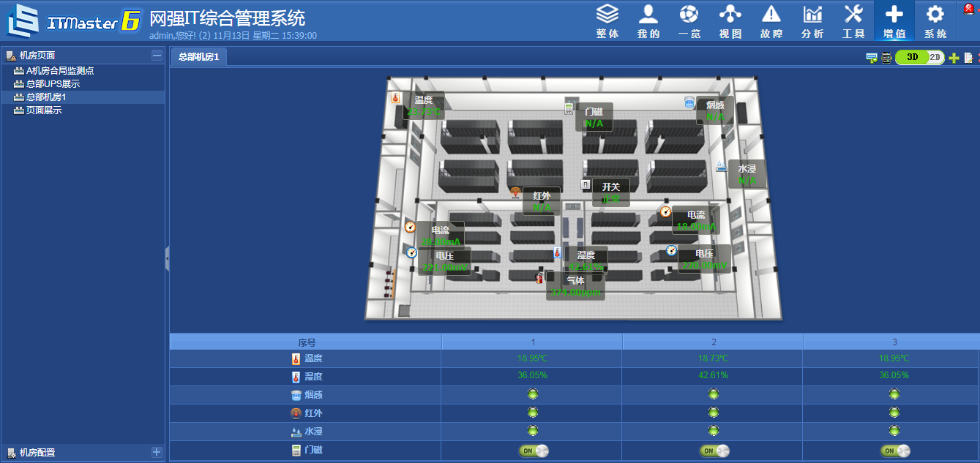Toggle 门磁 ON switch in column 3

click(894, 451)
